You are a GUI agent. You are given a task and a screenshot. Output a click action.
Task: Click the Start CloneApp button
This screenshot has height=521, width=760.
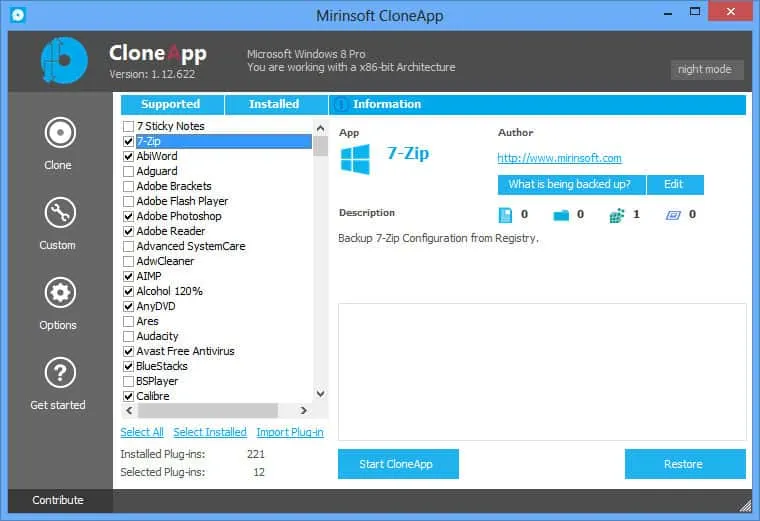click(x=398, y=464)
